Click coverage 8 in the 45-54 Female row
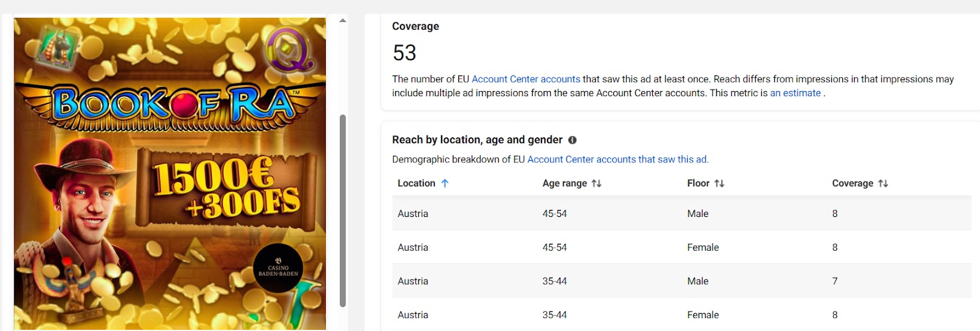Viewport: 980px width, 331px height. [x=835, y=248]
